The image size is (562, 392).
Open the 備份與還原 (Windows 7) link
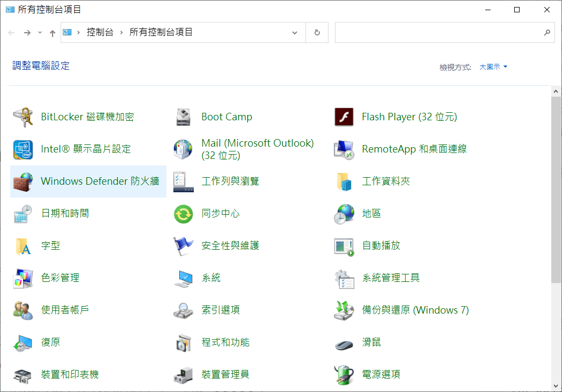[415, 310]
